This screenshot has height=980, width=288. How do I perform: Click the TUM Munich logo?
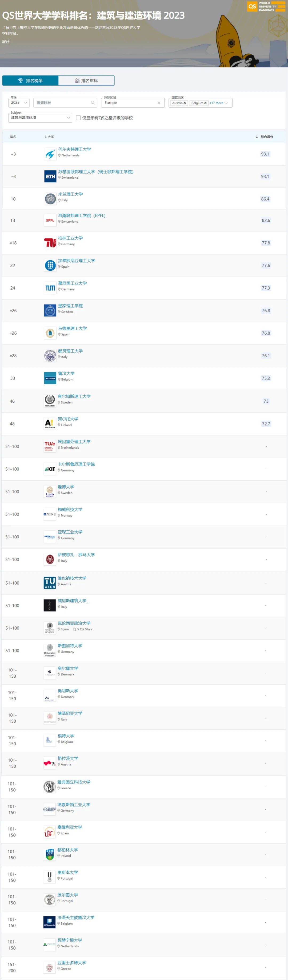(x=50, y=288)
